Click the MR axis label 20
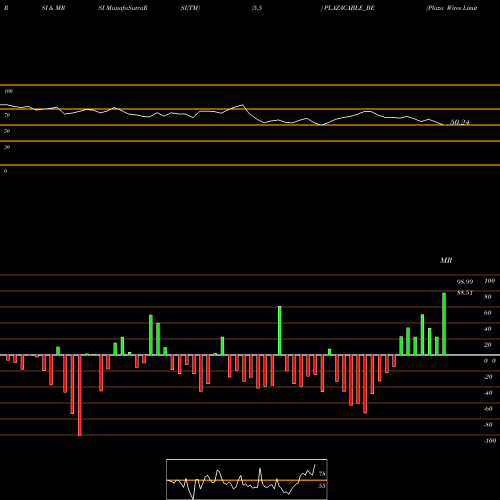The width and height of the screenshot is (500, 500). click(x=488, y=345)
